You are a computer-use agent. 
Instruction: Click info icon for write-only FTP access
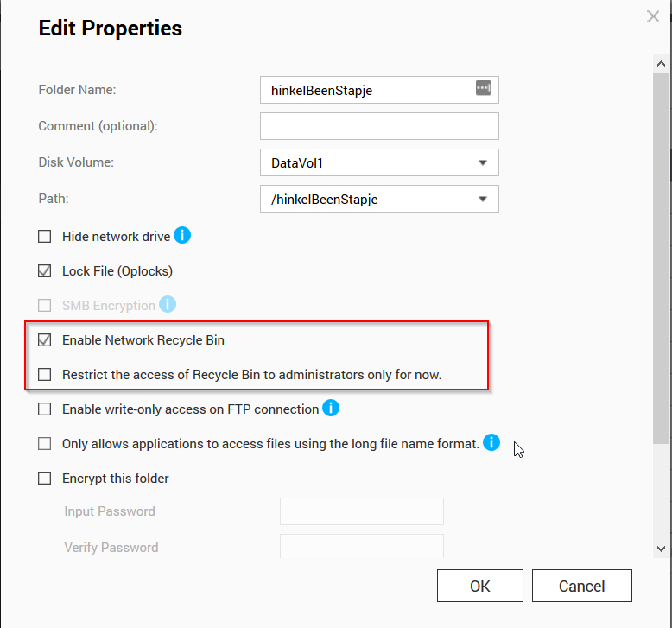(x=330, y=408)
